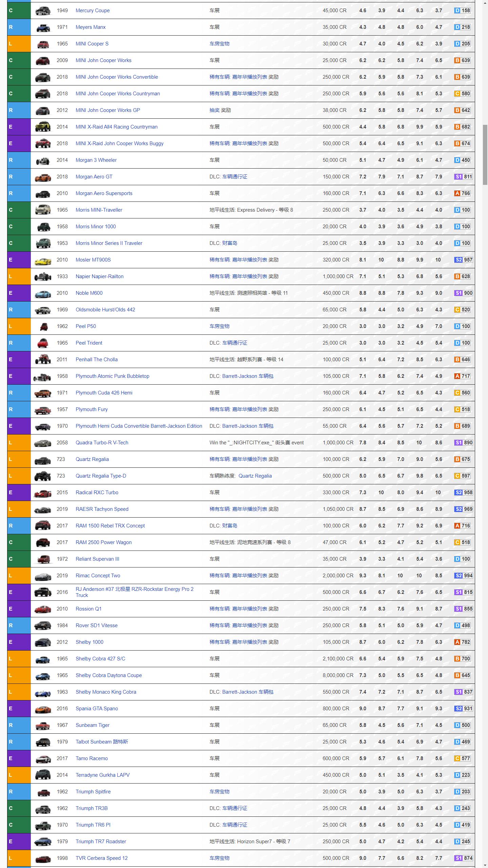Open the Reliant Supervan III link

[x=97, y=559]
